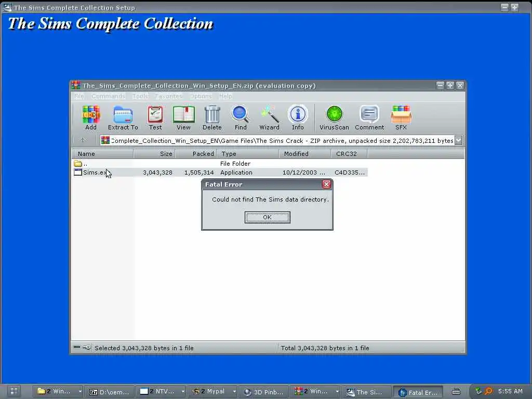
Task: Run VirusScan on the archive
Action: coord(334,117)
